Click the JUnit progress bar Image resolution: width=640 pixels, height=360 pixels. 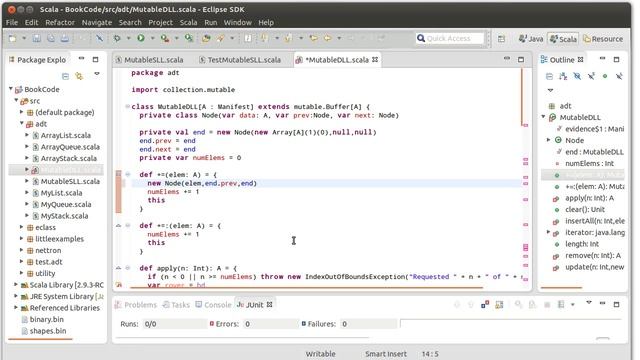tap(510, 324)
